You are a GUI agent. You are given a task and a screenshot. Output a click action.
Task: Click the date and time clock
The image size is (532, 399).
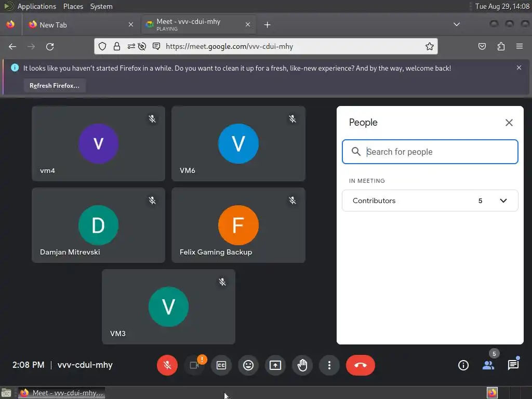(x=502, y=6)
